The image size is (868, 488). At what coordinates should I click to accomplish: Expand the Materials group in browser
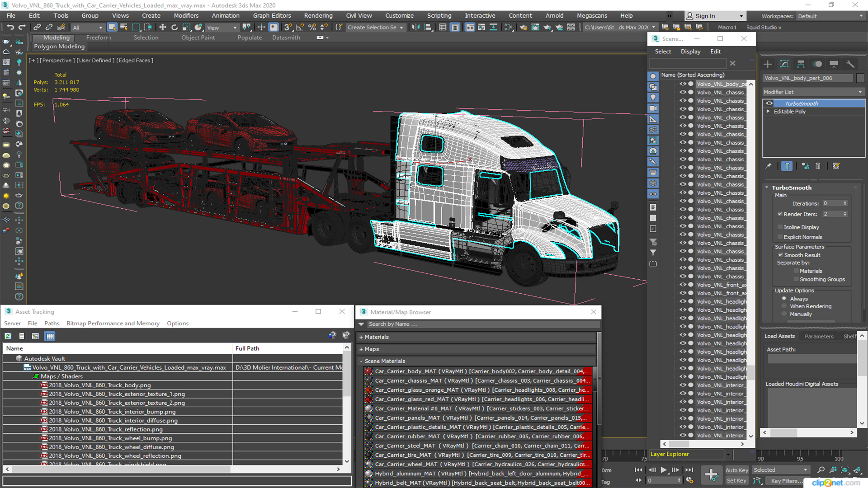(361, 337)
